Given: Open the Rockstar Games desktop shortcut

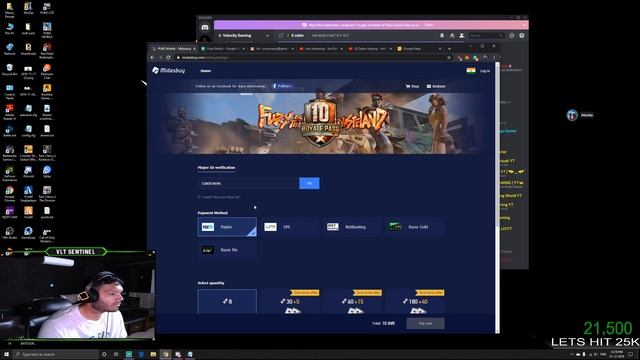Looking at the screenshot, I should (47, 92).
